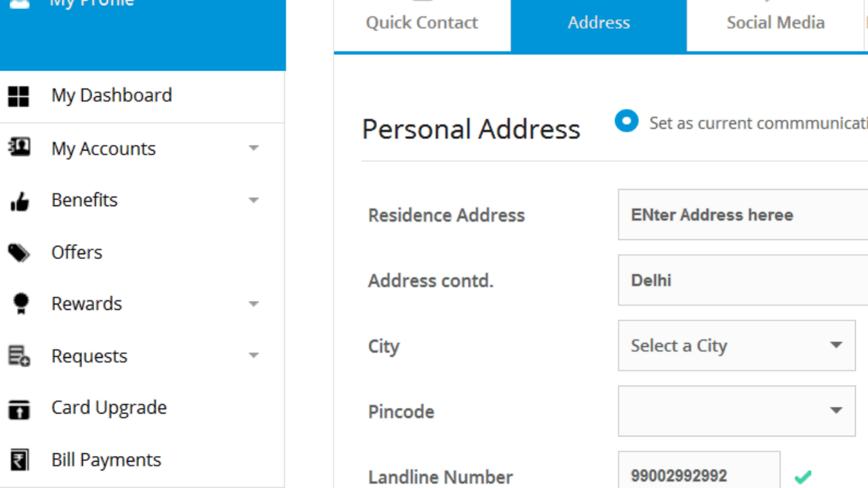The width and height of the screenshot is (868, 488).
Task: Click the My Dashboard grid icon
Action: 18,96
